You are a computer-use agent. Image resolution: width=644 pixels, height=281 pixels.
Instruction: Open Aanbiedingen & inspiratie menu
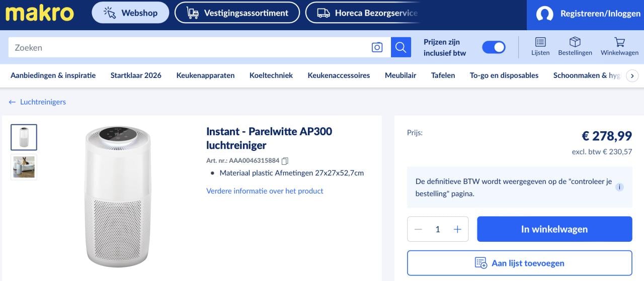coord(53,75)
